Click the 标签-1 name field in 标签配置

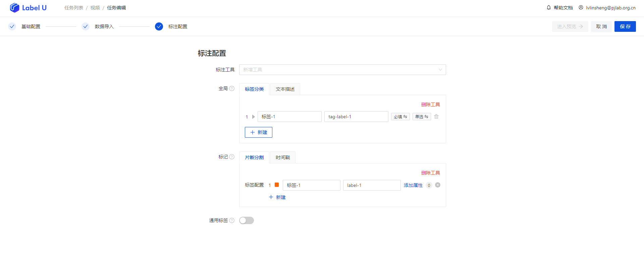tap(312, 185)
